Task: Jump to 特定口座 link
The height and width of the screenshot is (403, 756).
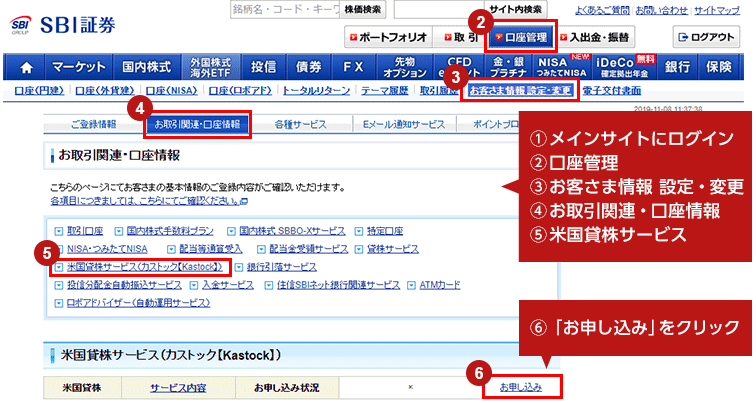Action: (x=385, y=231)
